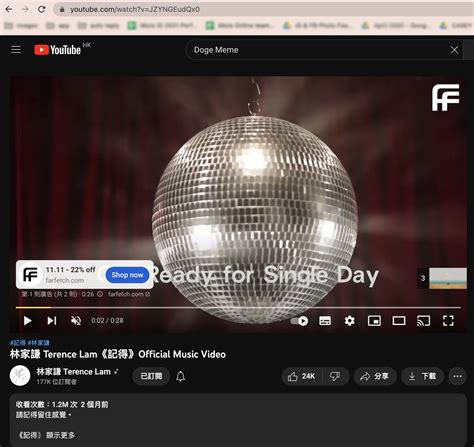Toggle subtitles/closed captions
474x447 pixels.
pyautogui.click(x=325, y=321)
